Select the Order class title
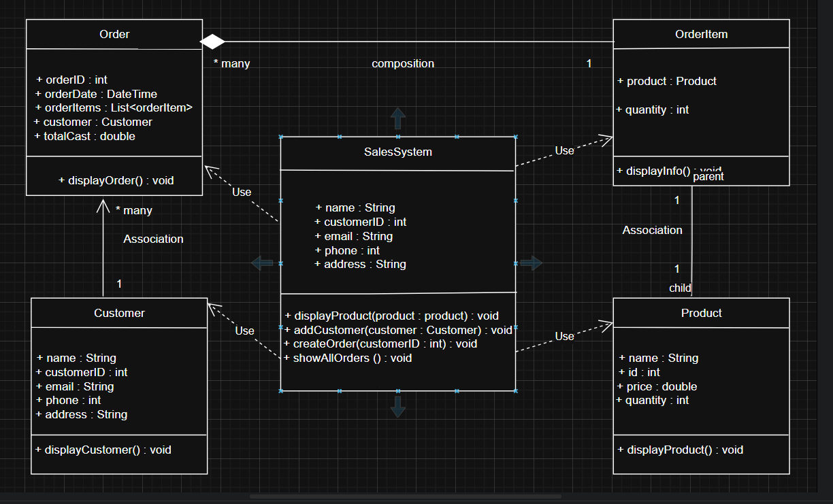The image size is (833, 504). pyautogui.click(x=114, y=34)
